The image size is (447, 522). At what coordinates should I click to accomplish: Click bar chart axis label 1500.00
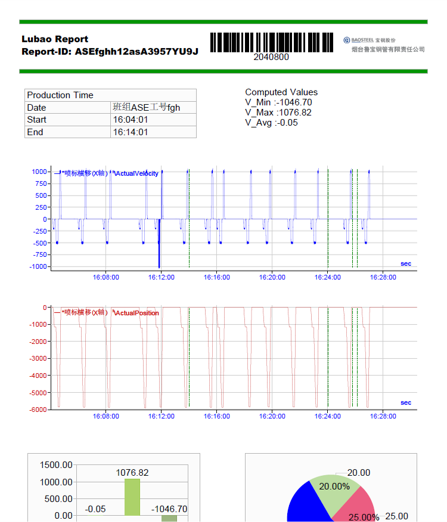(56, 465)
